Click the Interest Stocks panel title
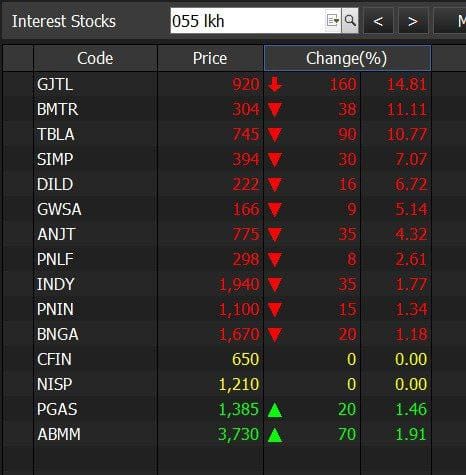This screenshot has width=466, height=475. pyautogui.click(x=64, y=21)
